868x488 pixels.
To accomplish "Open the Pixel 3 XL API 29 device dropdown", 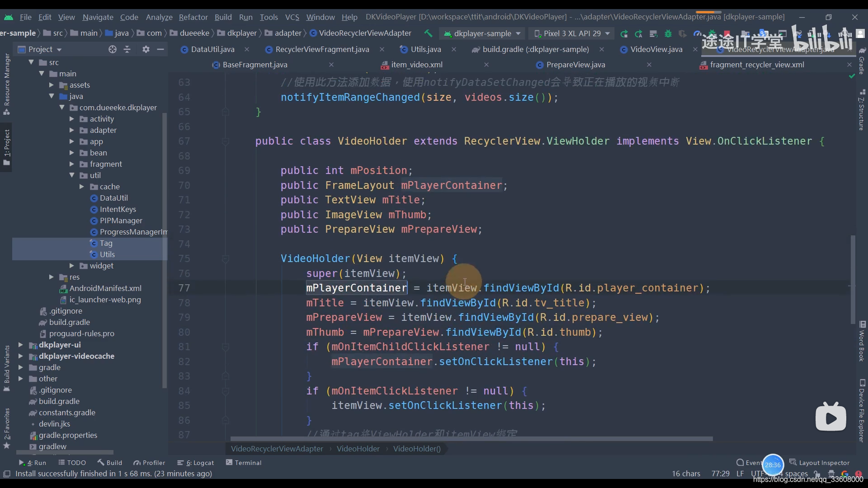I will [572, 33].
